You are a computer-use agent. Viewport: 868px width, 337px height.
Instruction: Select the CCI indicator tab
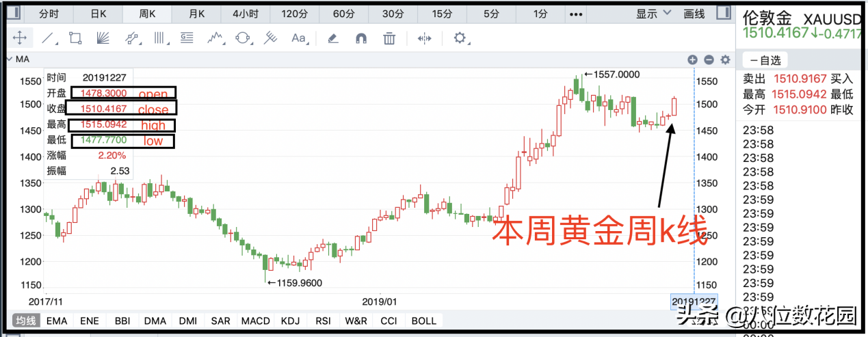pos(389,320)
